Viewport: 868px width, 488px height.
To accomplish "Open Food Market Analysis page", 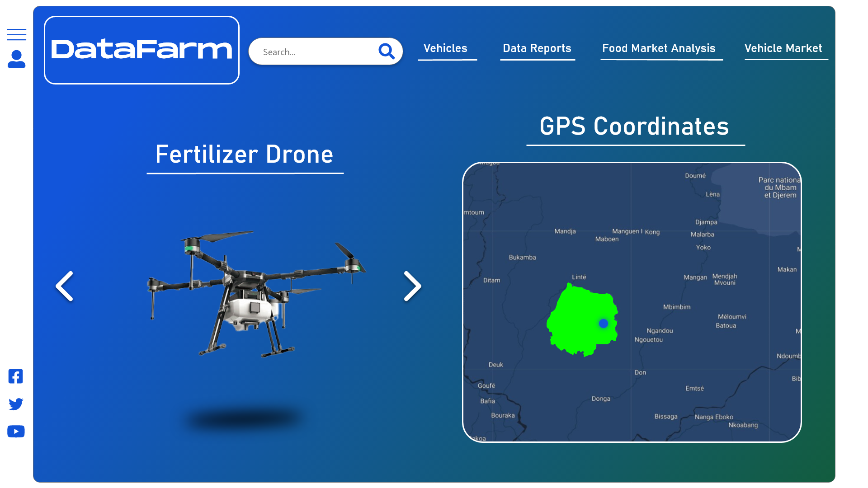I will 659,48.
